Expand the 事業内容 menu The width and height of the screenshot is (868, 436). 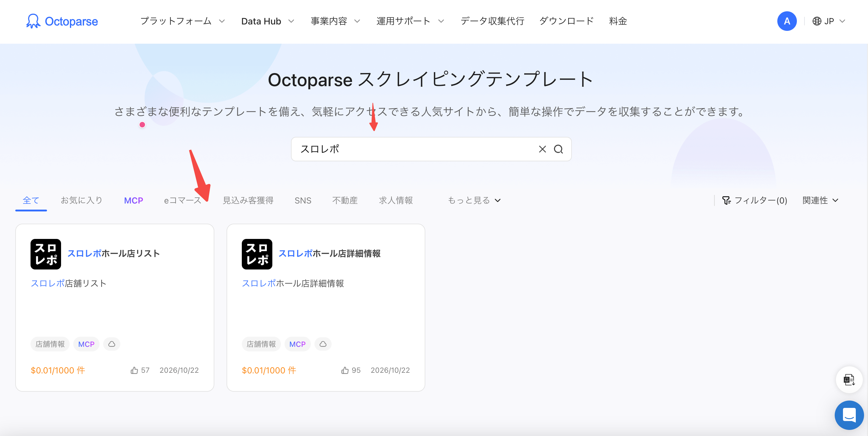[x=335, y=21]
